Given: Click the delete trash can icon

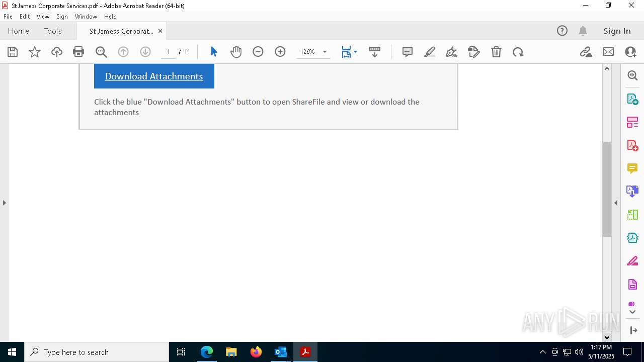Looking at the screenshot, I should [x=496, y=52].
